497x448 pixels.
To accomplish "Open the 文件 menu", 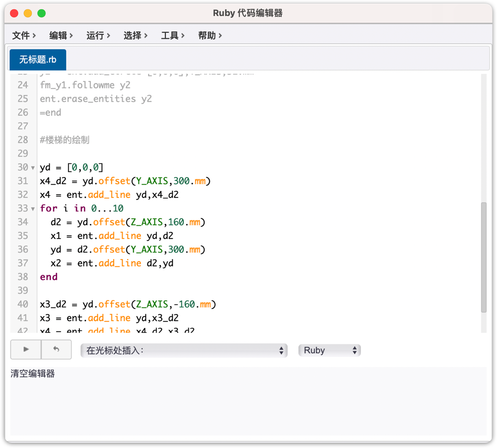I will pyautogui.click(x=24, y=36).
